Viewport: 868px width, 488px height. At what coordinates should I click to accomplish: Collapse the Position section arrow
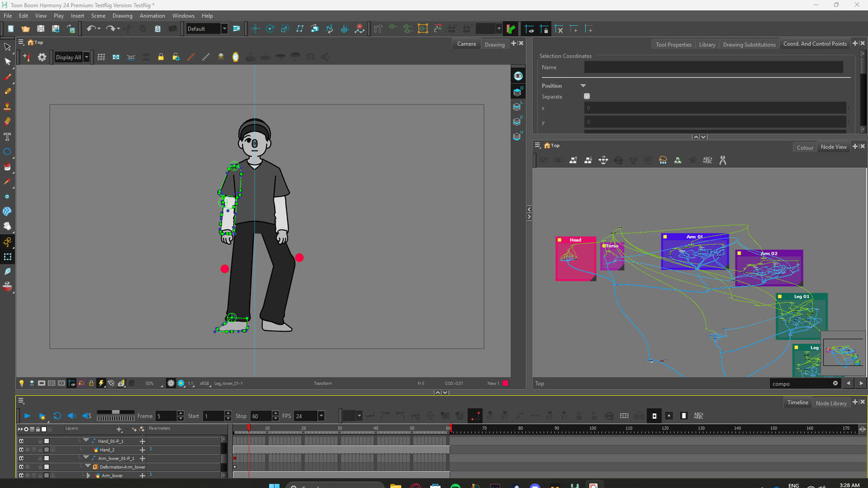coord(583,86)
